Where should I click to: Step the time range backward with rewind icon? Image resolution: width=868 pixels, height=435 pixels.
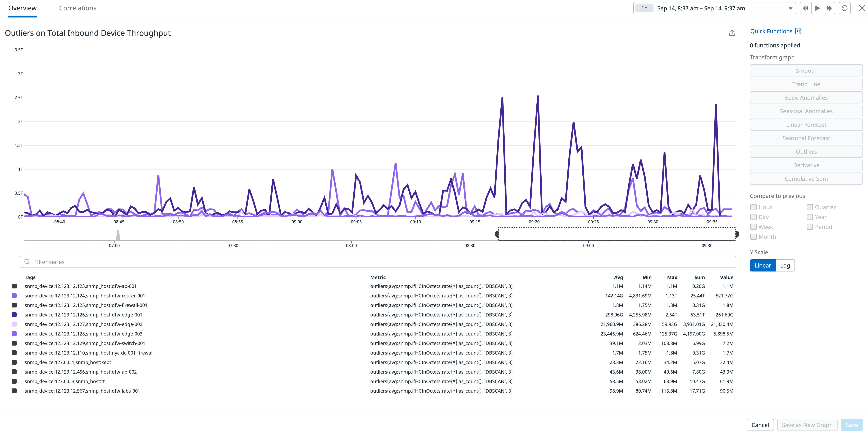(805, 8)
